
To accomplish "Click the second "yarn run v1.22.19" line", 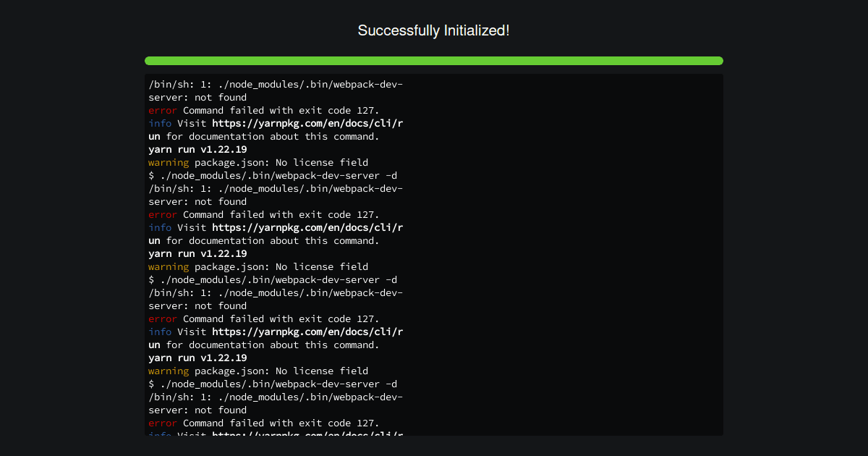I will (x=197, y=253).
